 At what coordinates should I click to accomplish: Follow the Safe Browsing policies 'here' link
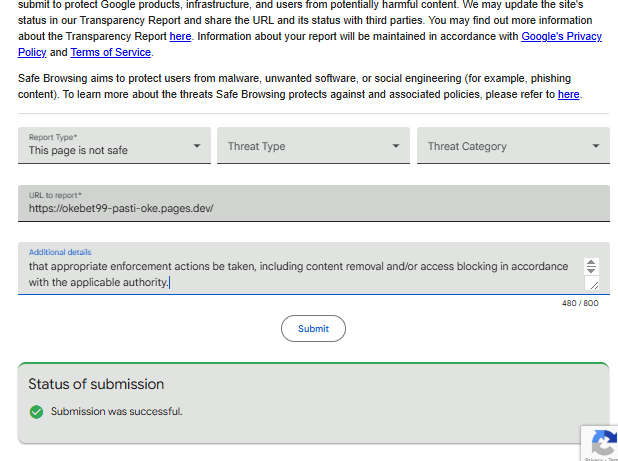pyautogui.click(x=568, y=95)
